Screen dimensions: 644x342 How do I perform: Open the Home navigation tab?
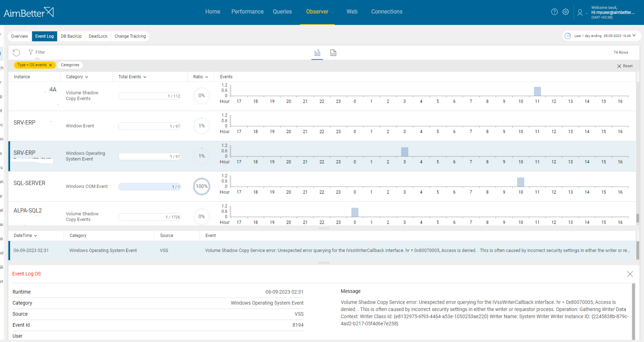213,12
